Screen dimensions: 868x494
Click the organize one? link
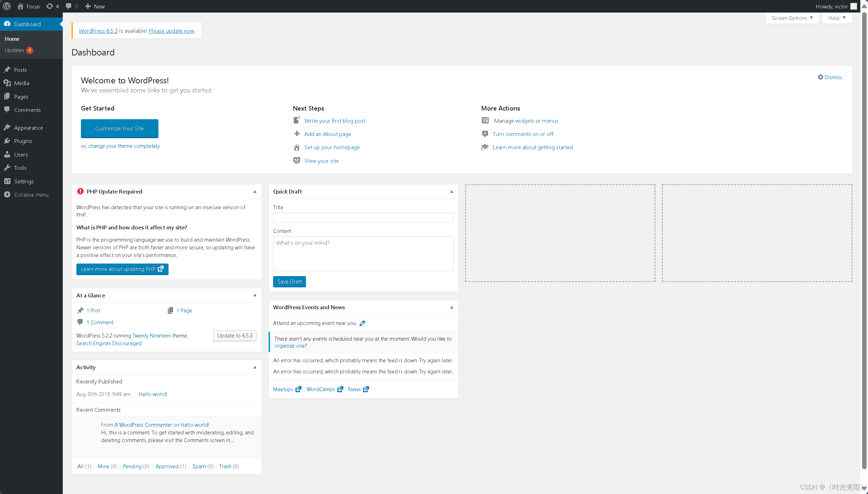[x=291, y=345]
